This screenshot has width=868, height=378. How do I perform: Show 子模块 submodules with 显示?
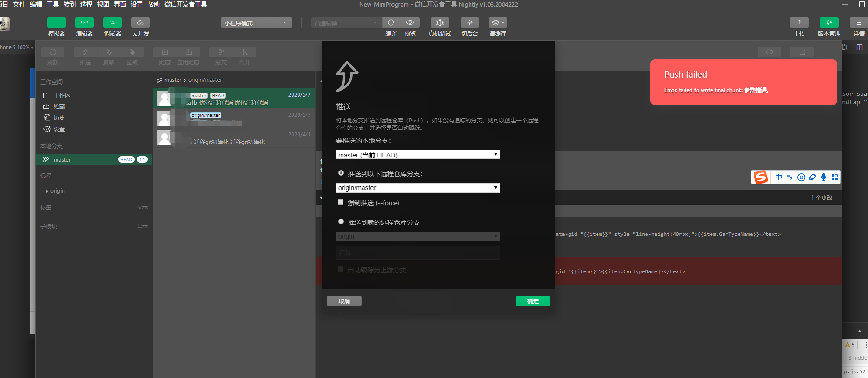click(142, 226)
